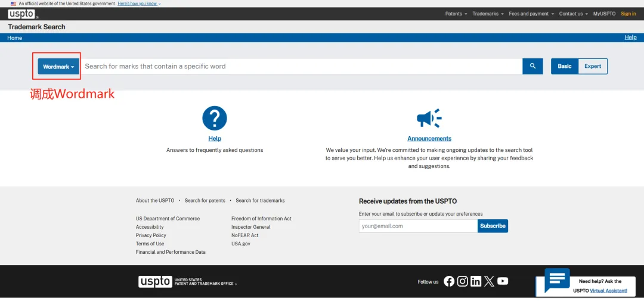Screen dimensions: 644x305
Task: Expand the Patents menu
Action: [x=456, y=14]
